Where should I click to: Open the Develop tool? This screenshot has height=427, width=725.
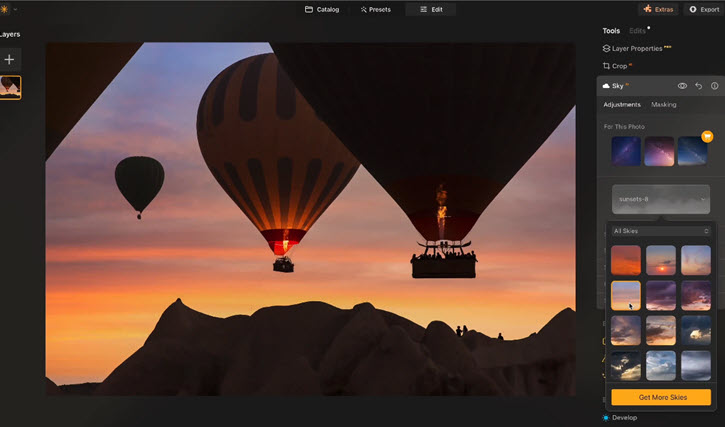(x=620, y=418)
